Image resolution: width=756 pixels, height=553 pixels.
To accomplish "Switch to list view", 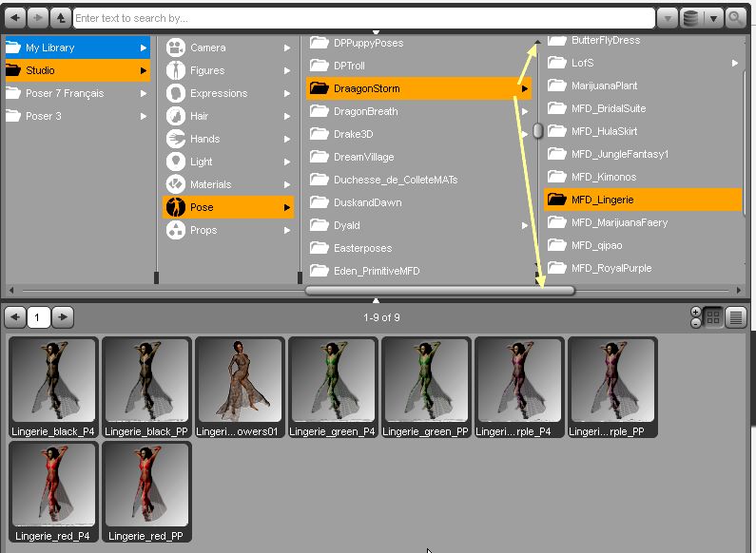I will point(736,317).
